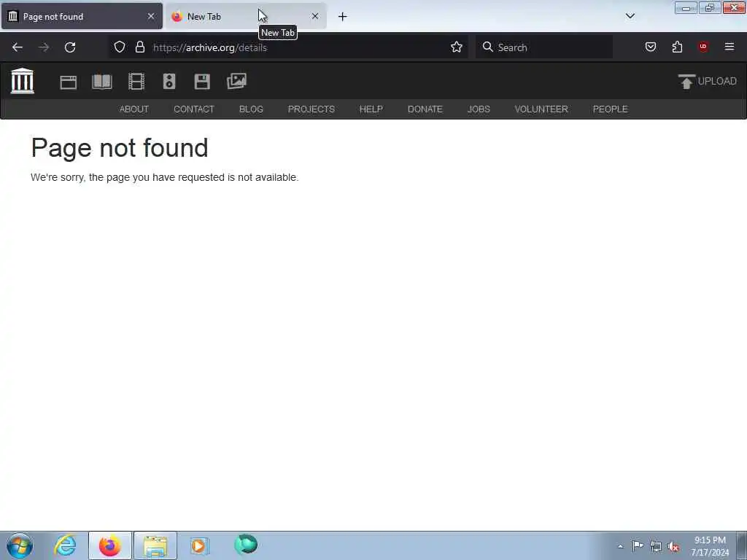Viewport: 747px width, 560px height.
Task: Open the Video (film) section icon
Action: [x=136, y=82]
